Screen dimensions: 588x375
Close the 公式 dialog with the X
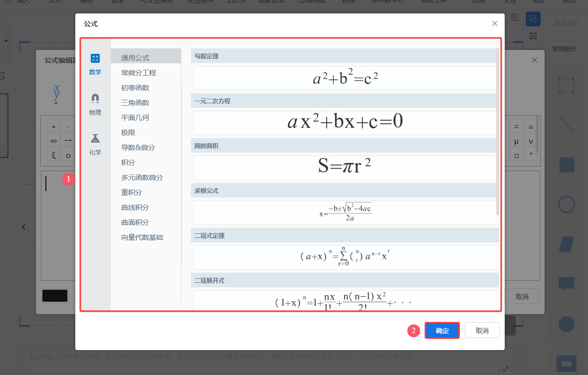tap(494, 23)
